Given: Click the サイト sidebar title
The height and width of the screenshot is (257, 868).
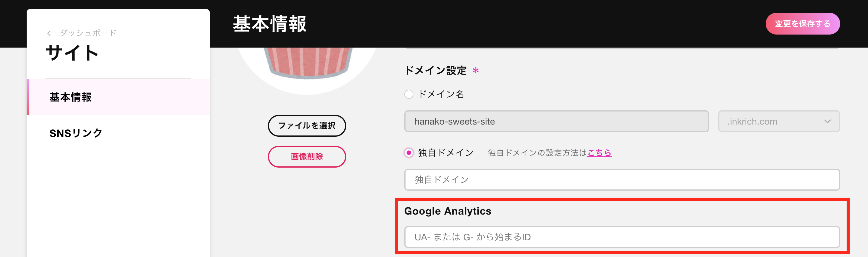Looking at the screenshot, I should [72, 53].
